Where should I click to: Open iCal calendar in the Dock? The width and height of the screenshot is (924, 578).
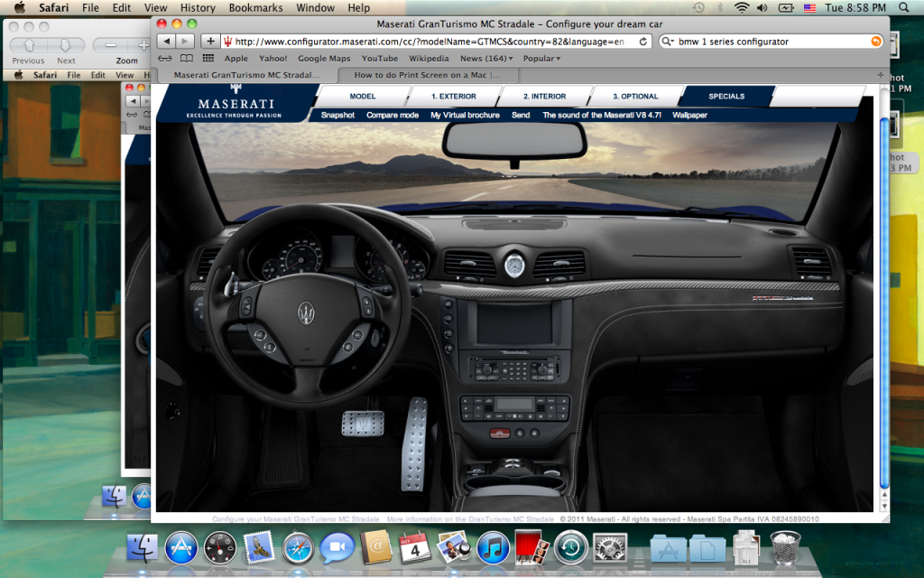[414, 548]
